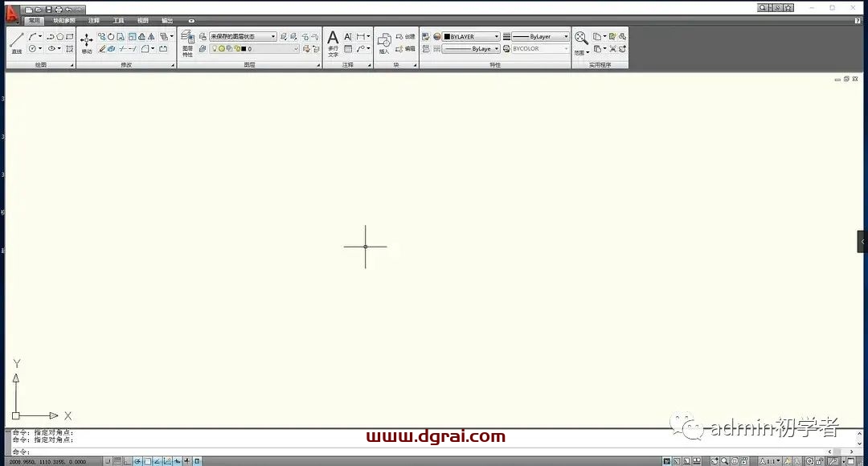868x466 pixels.
Task: Click Zoom Extents (范围) magnifier icon
Action: (581, 38)
